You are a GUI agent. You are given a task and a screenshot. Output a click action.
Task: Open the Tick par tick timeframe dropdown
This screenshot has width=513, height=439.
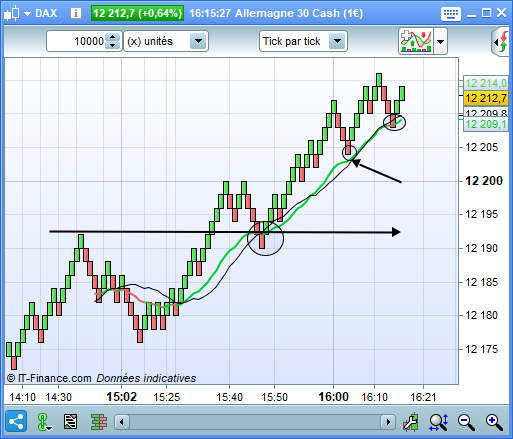[x=303, y=41]
